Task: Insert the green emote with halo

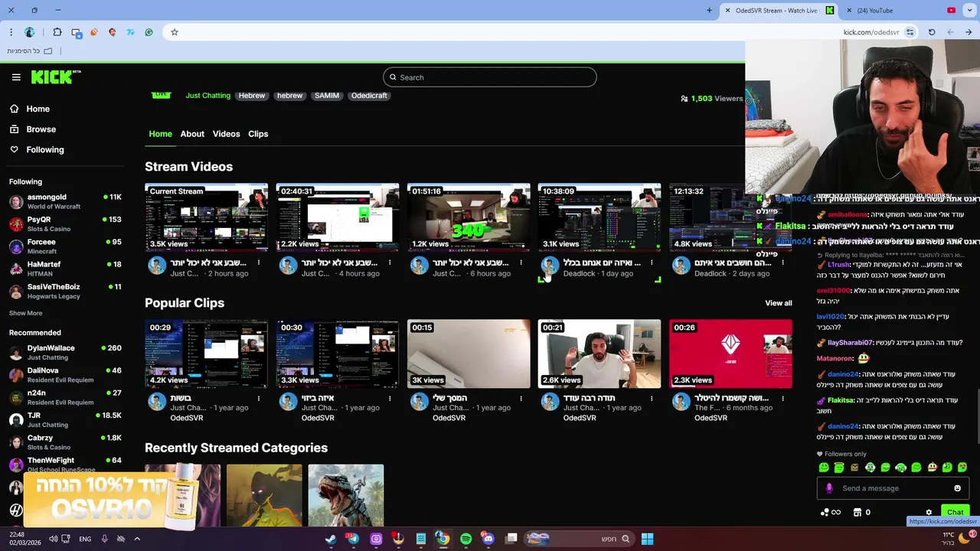Action: tap(839, 468)
